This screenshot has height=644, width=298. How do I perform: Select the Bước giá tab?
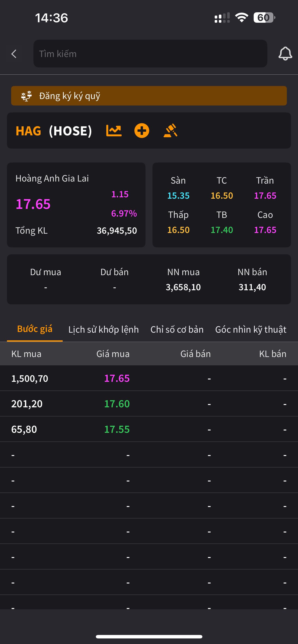pos(35,329)
